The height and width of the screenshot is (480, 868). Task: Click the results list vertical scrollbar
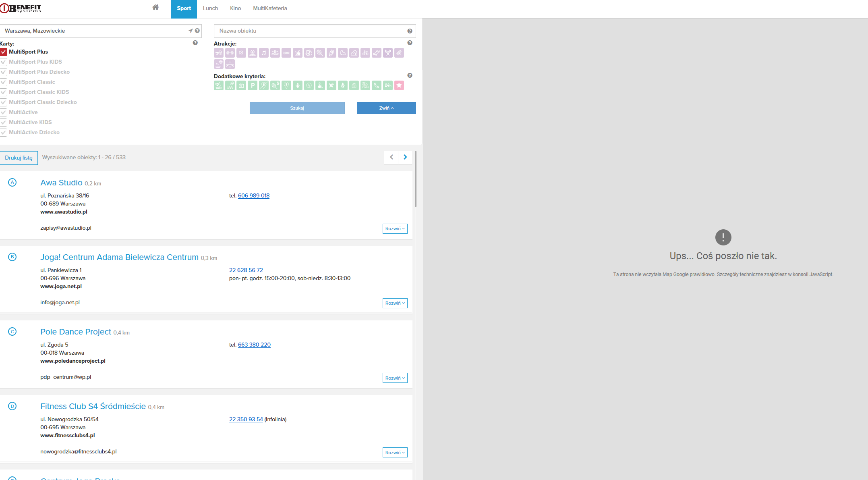(415, 179)
